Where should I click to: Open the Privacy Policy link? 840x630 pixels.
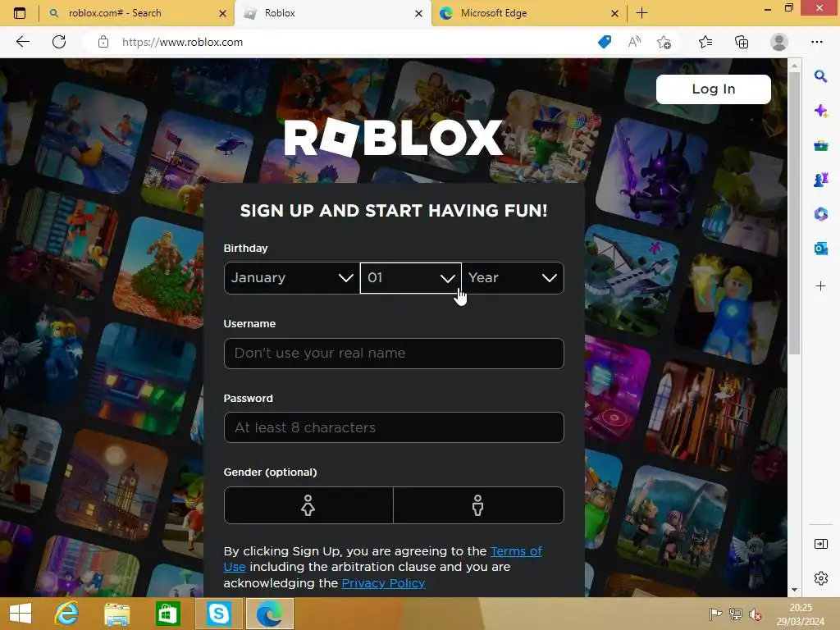pyautogui.click(x=384, y=583)
